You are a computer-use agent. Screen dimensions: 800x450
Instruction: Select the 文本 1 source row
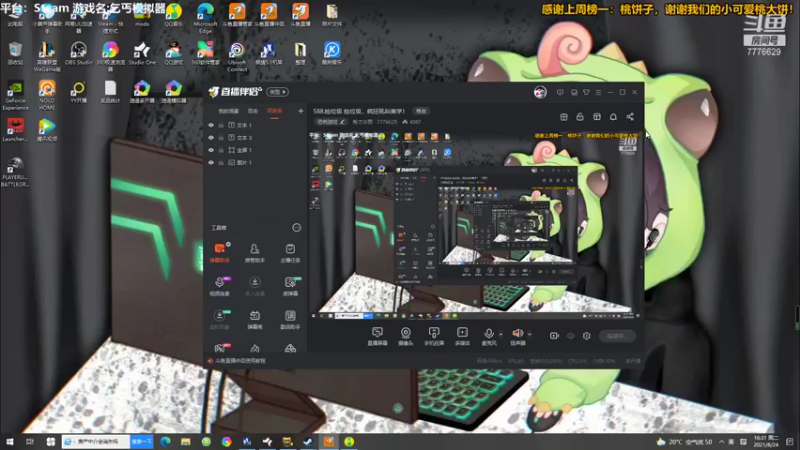pos(255,125)
